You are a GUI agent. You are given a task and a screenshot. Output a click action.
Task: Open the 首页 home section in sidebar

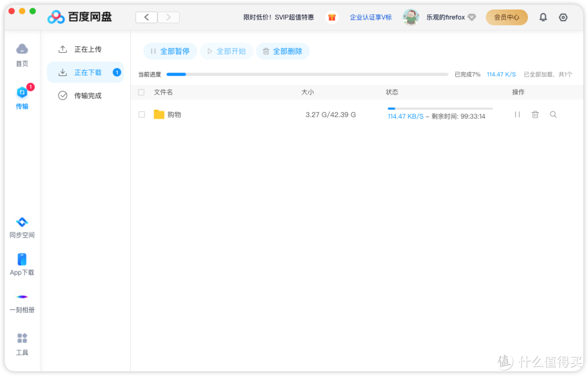22,54
